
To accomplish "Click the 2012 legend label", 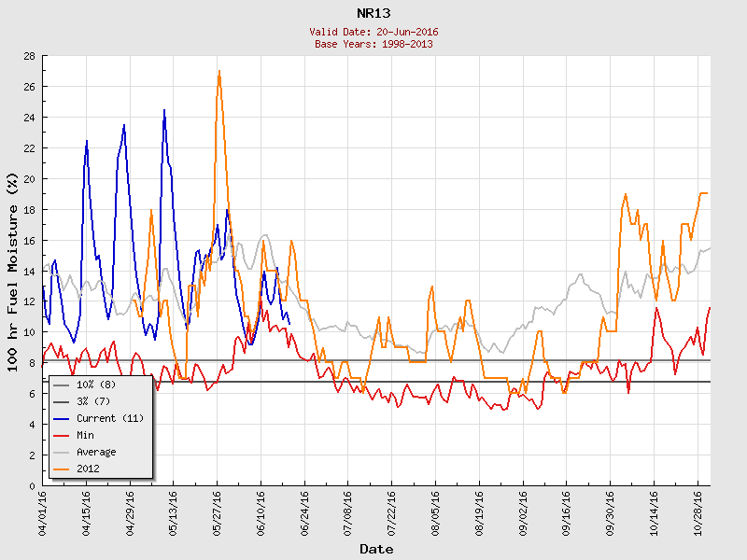I will point(91,469).
